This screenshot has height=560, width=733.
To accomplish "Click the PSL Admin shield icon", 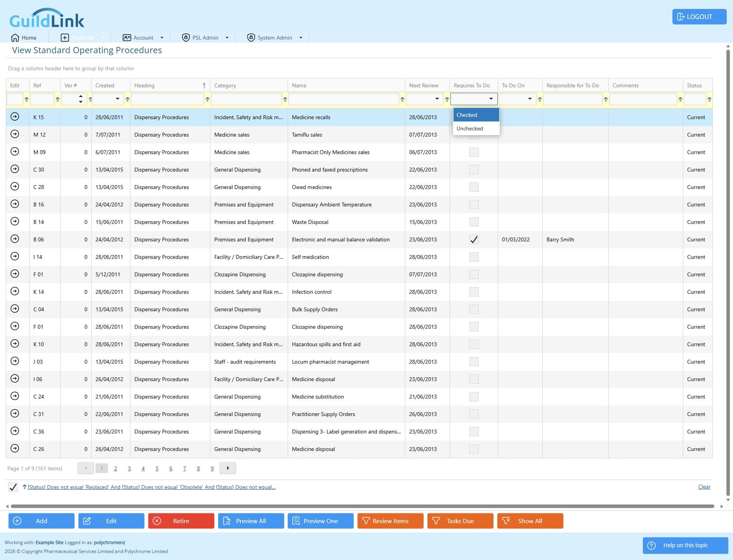I will click(186, 38).
